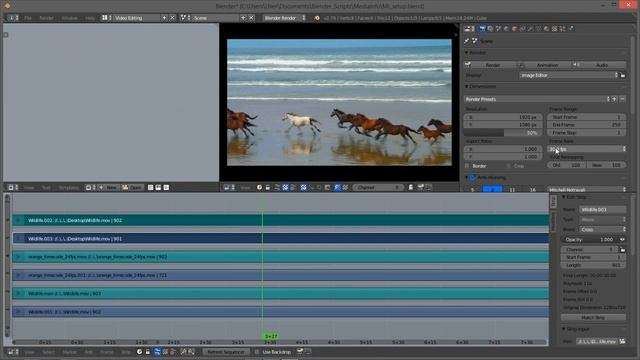Click the text editor type icon
The height and width of the screenshot is (360, 640).
click(x=12, y=187)
